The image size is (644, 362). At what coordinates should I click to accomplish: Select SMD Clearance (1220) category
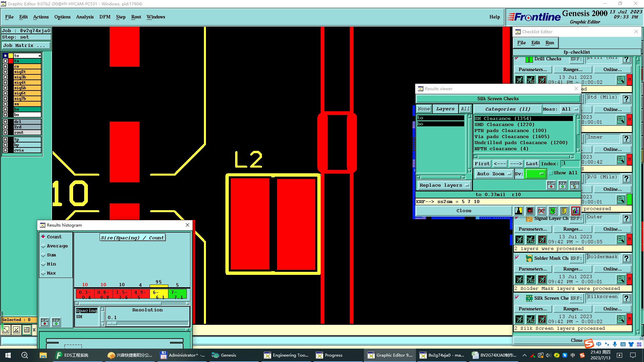point(504,124)
